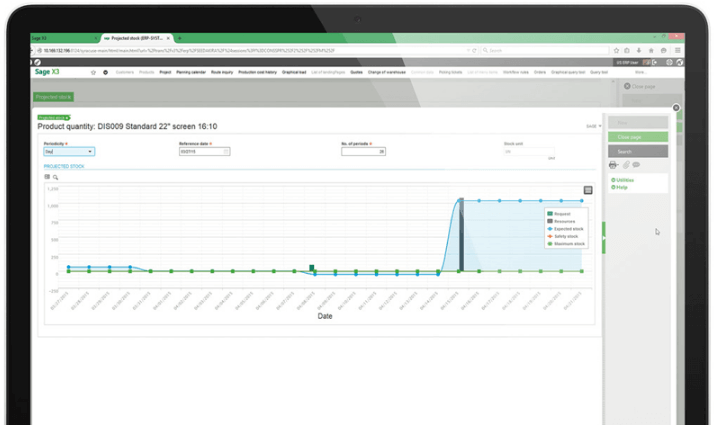Click the star favorites icon beside Sage X3
The image size is (714, 430).
coord(94,72)
